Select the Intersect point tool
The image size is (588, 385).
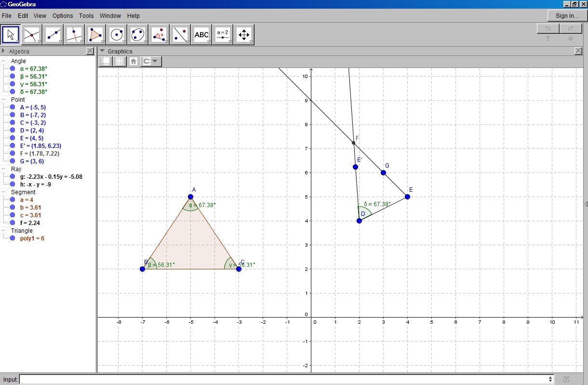pyautogui.click(x=32, y=35)
